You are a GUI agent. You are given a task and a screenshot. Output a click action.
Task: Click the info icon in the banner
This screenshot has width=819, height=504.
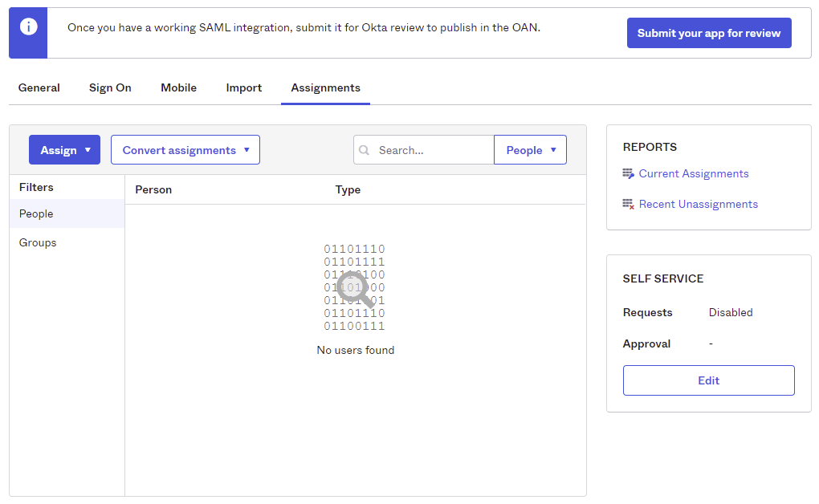(x=28, y=27)
